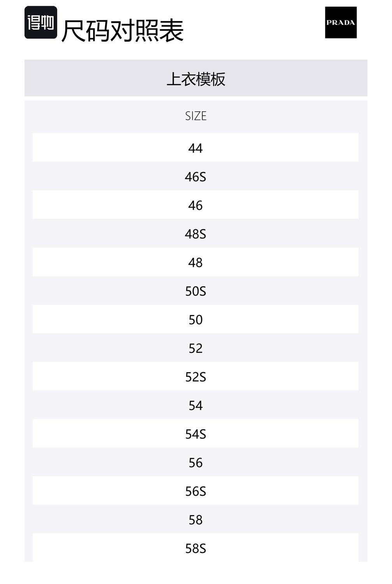
Task: Select the 52S size row
Action: point(195,377)
